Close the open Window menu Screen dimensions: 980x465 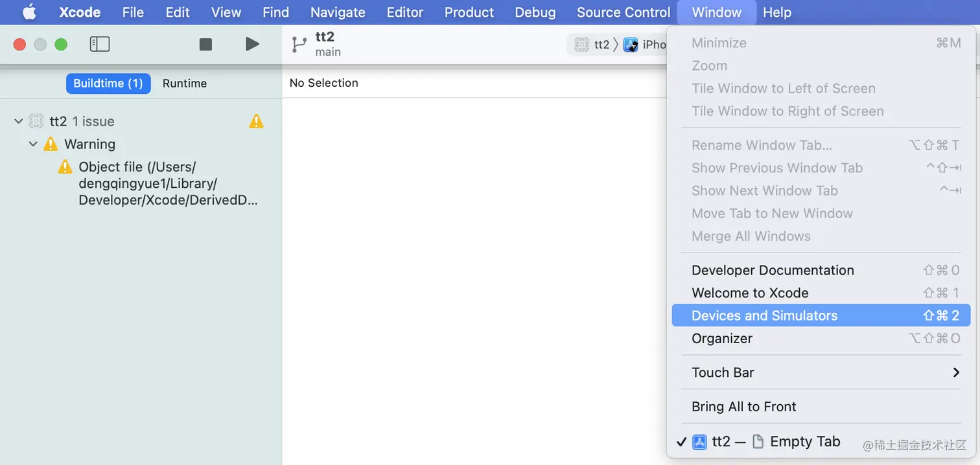point(717,12)
